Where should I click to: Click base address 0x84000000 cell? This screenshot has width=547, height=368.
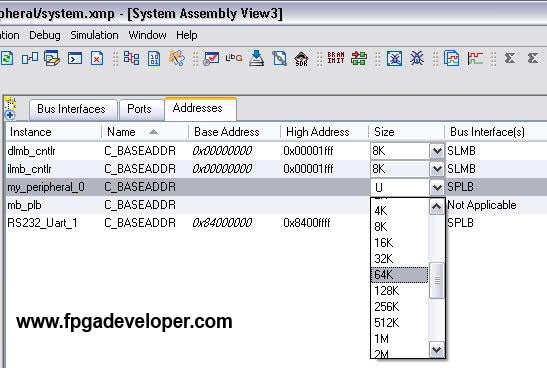click(x=222, y=223)
